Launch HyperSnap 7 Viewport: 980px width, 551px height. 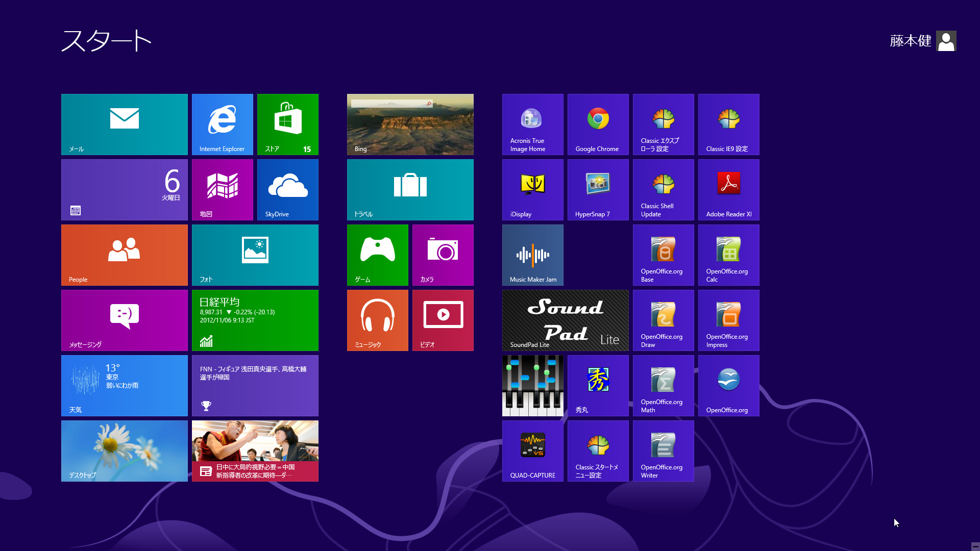pyautogui.click(x=598, y=190)
